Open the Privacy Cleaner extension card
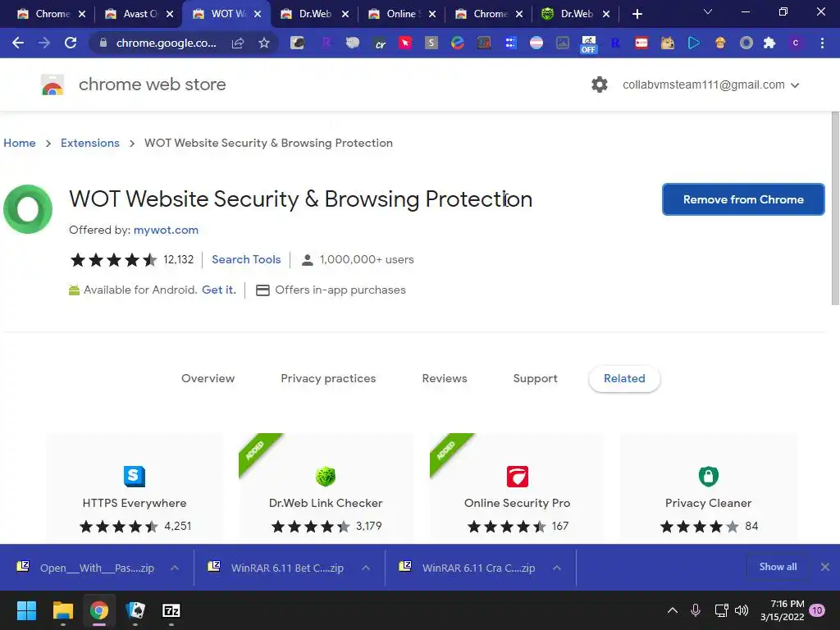 point(708,487)
